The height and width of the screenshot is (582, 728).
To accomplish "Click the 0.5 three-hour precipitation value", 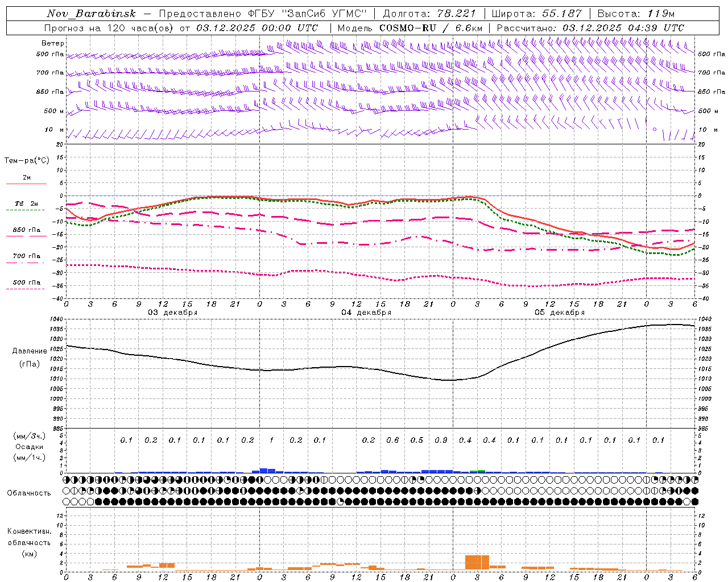I will point(417,440).
